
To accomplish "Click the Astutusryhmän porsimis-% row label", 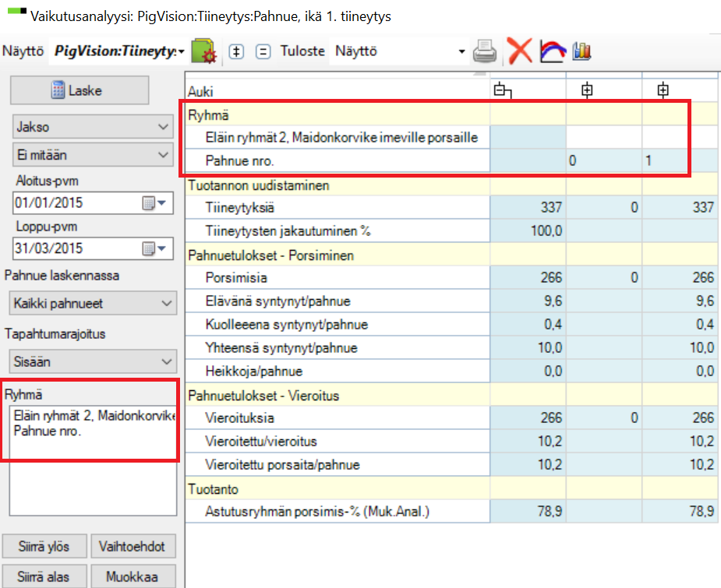I will (x=317, y=511).
